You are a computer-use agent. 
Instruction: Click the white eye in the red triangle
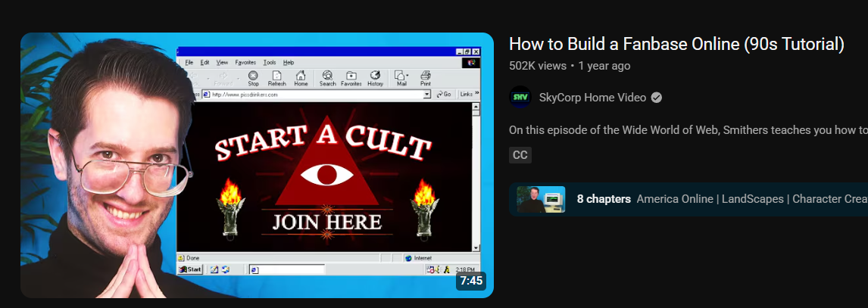pyautogui.click(x=326, y=175)
